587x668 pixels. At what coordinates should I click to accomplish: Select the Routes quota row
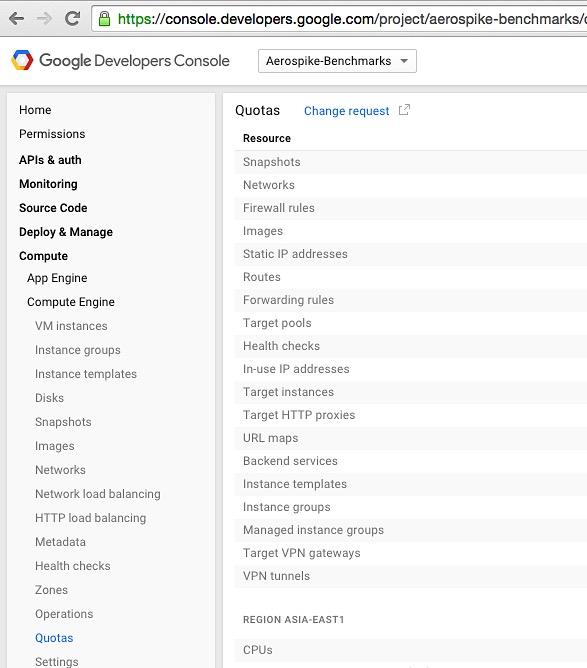click(411, 277)
